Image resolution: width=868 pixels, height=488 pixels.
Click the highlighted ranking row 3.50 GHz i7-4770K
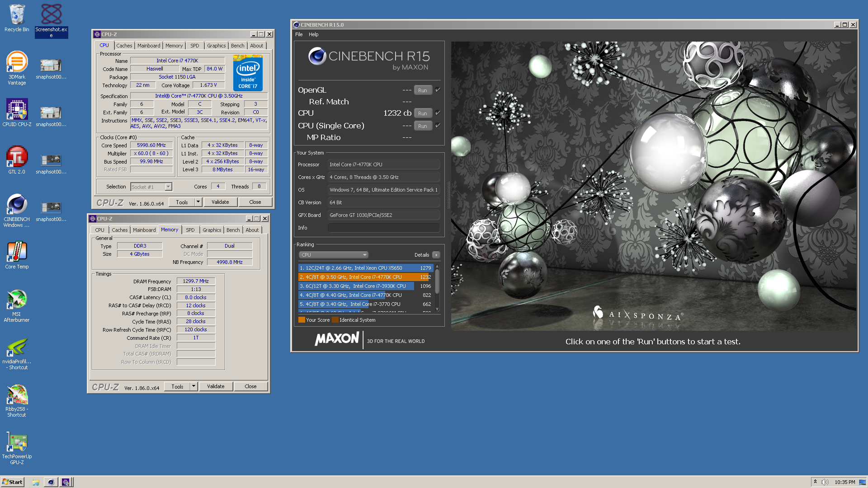click(365, 277)
